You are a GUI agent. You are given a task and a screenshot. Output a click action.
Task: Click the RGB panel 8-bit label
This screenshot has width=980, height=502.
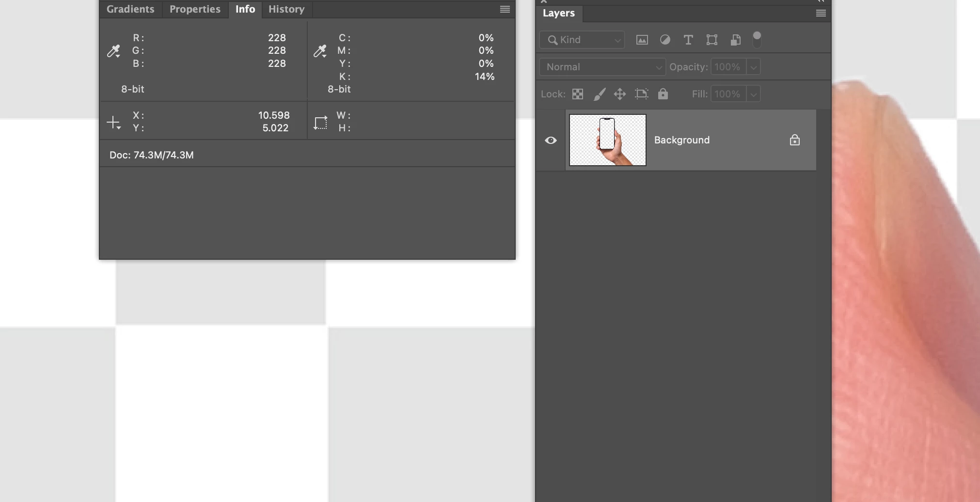tap(132, 89)
